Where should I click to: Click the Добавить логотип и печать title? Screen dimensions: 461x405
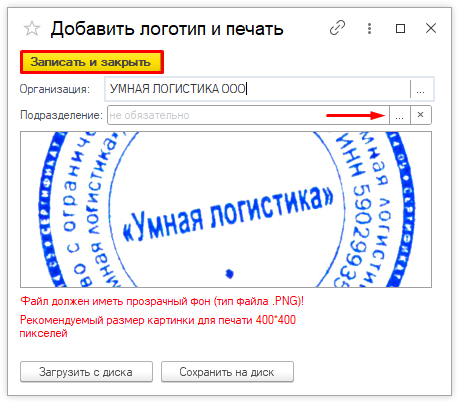pyautogui.click(x=167, y=29)
